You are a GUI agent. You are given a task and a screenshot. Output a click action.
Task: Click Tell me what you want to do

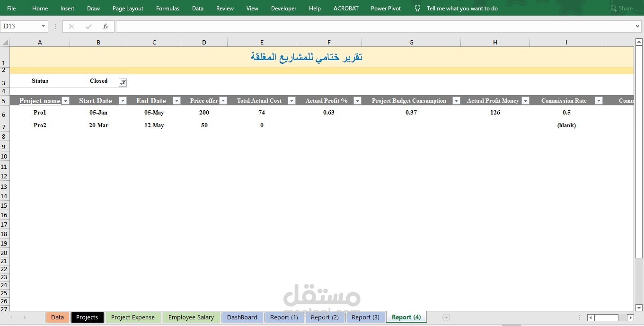pos(462,9)
